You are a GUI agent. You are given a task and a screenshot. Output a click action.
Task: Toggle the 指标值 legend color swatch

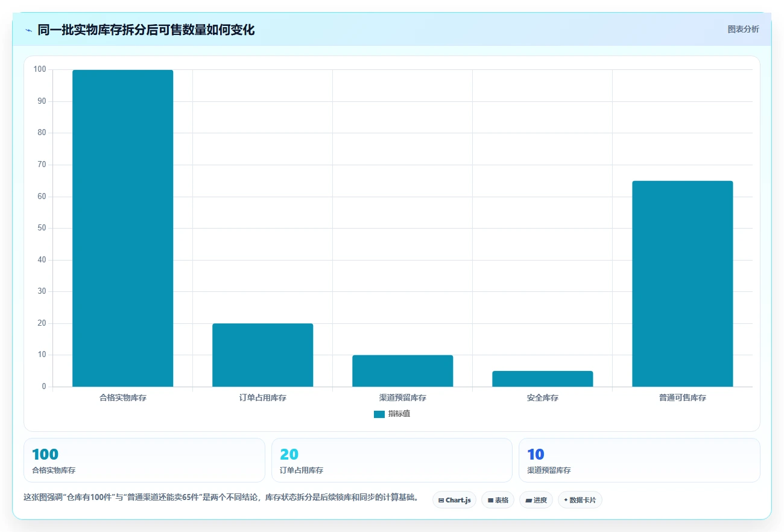tap(379, 414)
